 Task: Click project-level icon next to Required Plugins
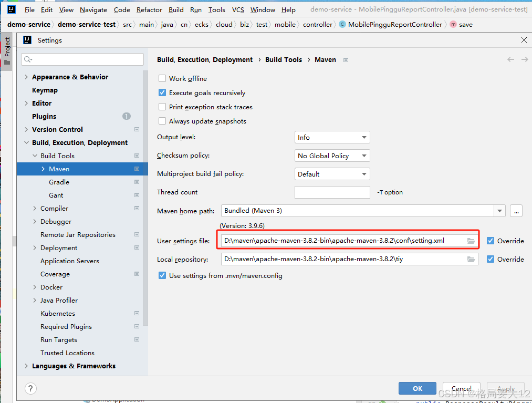[x=137, y=326]
